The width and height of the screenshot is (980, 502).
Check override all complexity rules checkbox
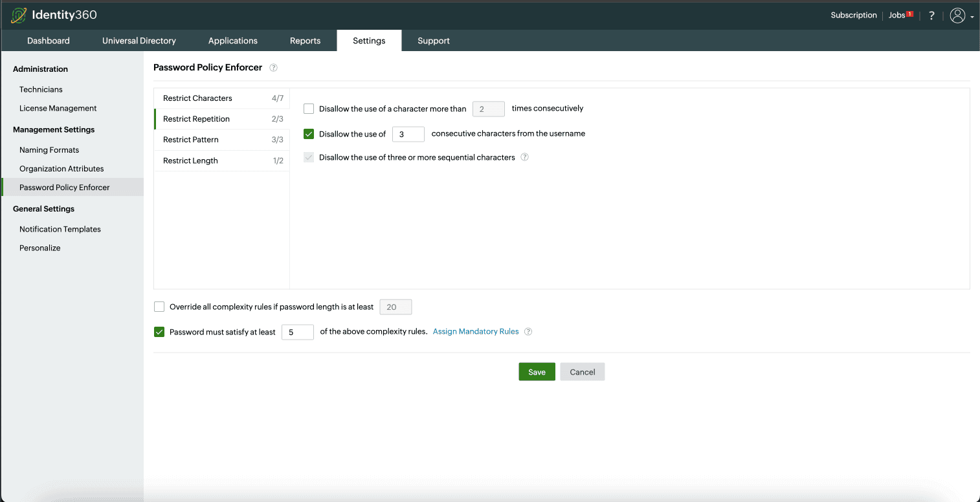pyautogui.click(x=159, y=307)
